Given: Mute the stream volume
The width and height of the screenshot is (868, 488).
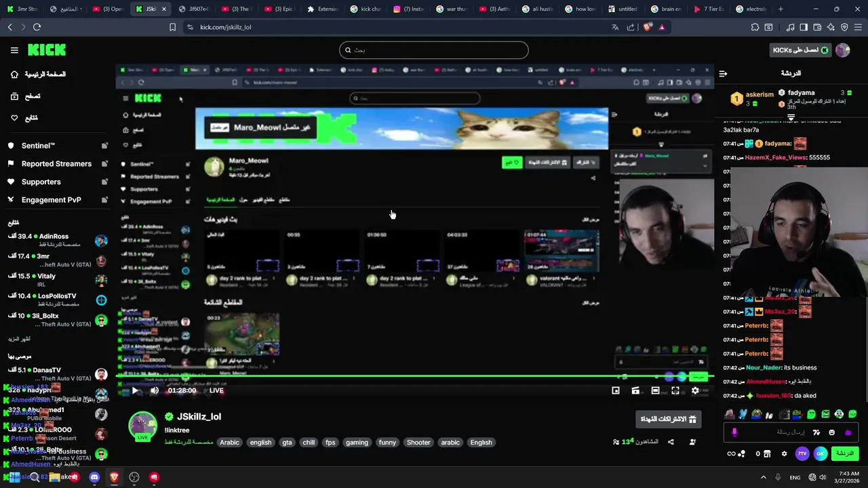Looking at the screenshot, I should (x=155, y=390).
